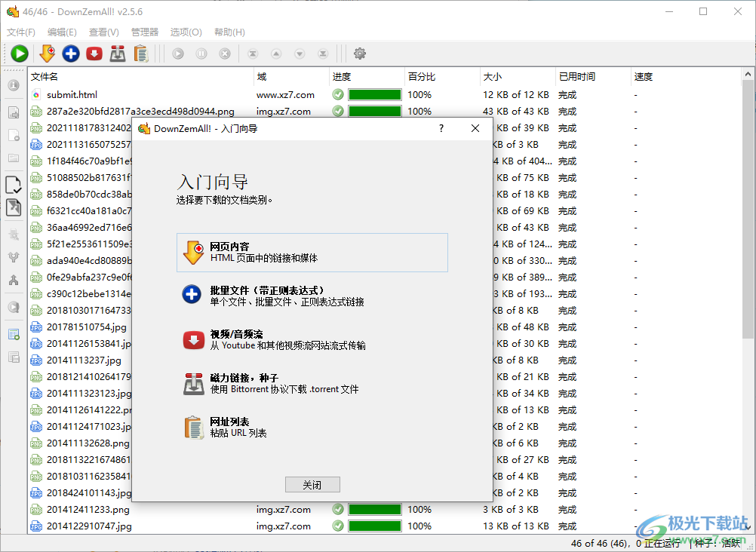This screenshot has width=756, height=552.
Task: Open web page content download (yellow arrow icon)
Action: coord(47,54)
